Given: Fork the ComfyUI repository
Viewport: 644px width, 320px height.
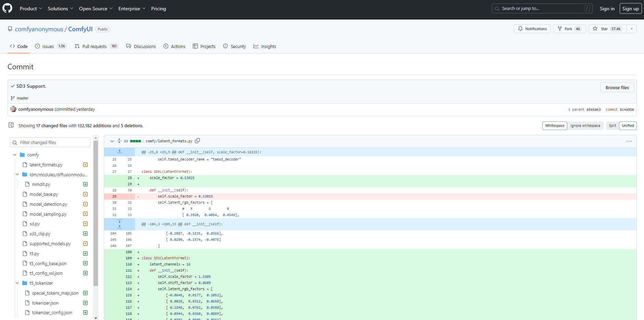Looking at the screenshot, I should (x=569, y=29).
